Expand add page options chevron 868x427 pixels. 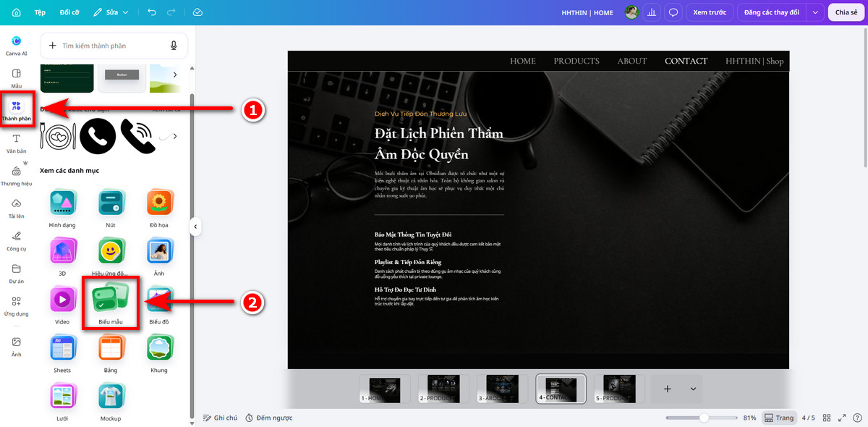pos(693,389)
